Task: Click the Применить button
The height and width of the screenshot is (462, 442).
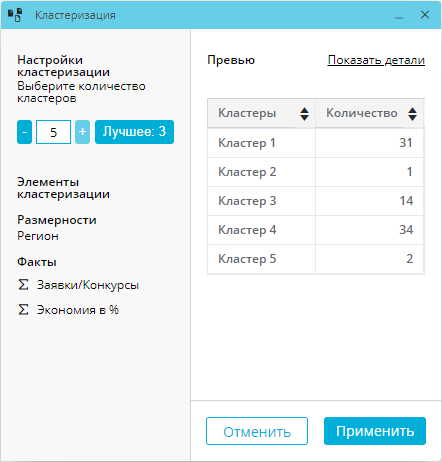Action: click(375, 431)
